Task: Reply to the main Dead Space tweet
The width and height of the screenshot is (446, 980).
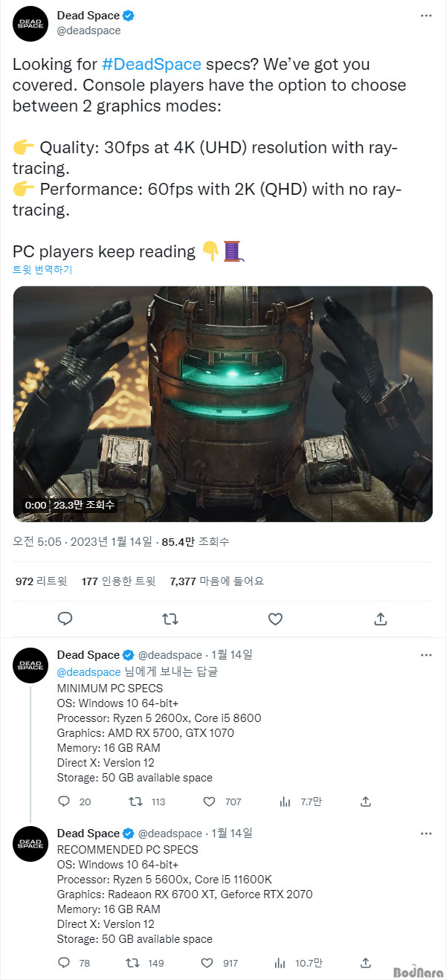Action: click(65, 619)
